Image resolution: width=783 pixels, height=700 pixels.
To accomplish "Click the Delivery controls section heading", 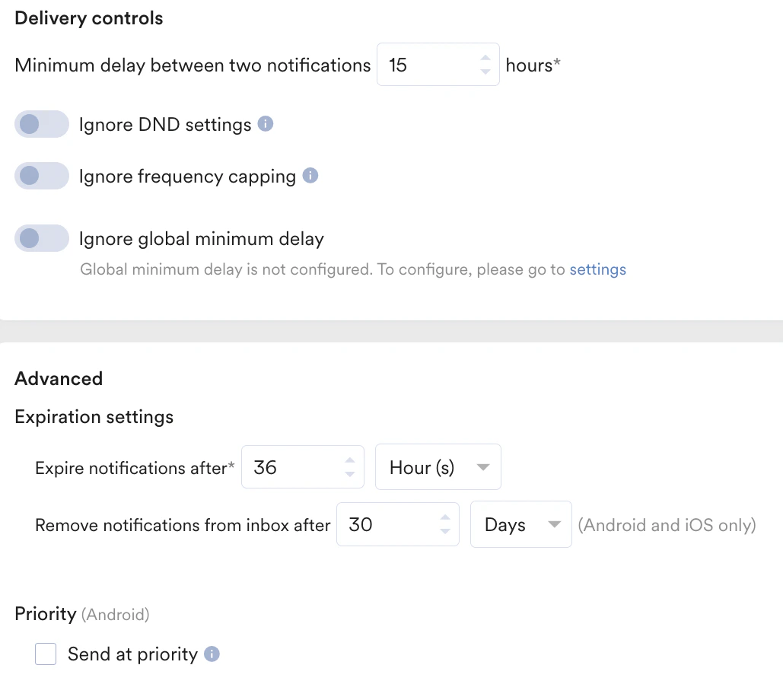I will [88, 17].
